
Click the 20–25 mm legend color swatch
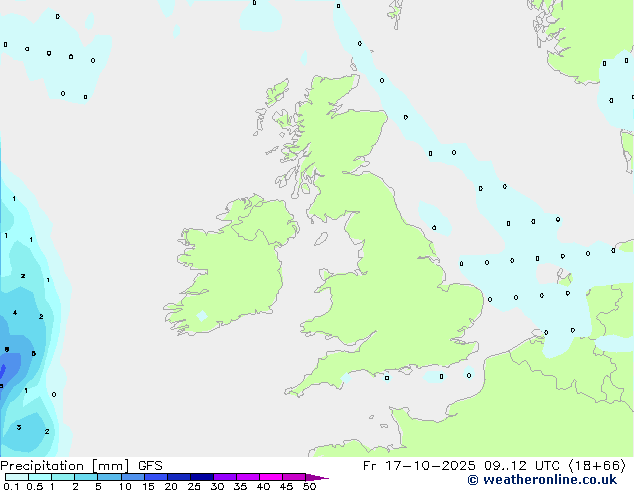click(179, 477)
